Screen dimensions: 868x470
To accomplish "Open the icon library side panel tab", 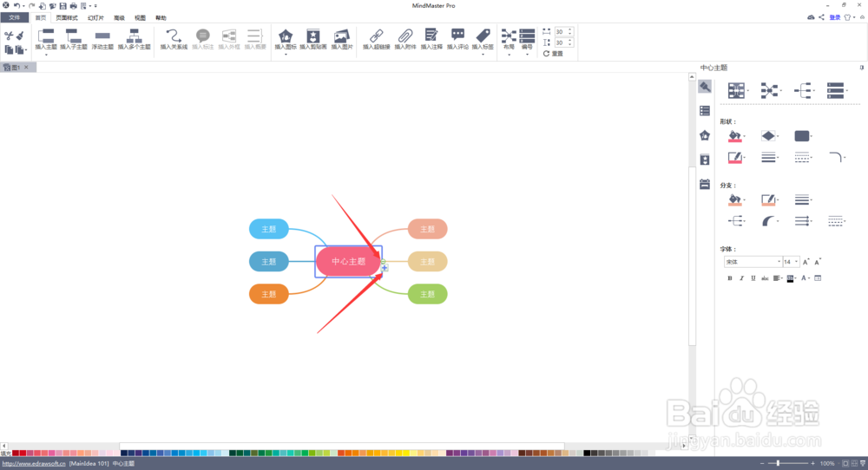I will click(705, 135).
